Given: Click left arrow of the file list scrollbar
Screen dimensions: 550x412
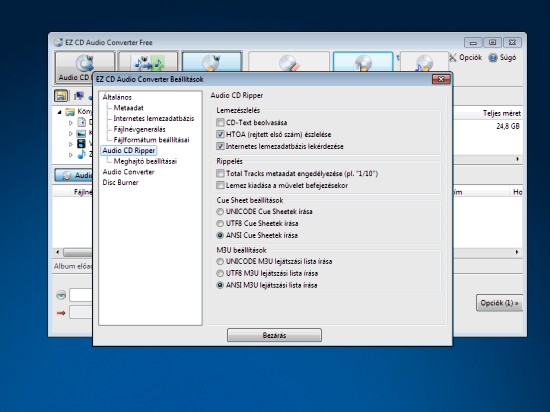Looking at the screenshot, I should 58,252.
